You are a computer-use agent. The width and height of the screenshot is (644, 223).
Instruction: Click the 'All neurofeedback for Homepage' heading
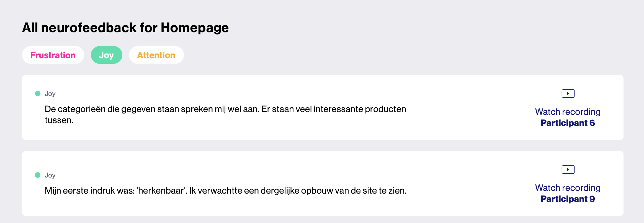(125, 28)
